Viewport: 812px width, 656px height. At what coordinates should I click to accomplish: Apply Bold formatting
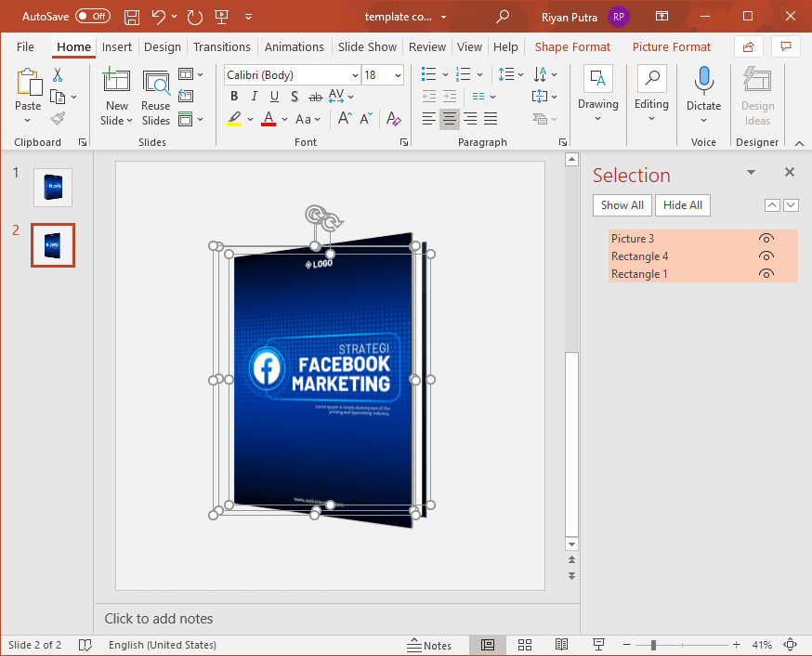point(234,97)
